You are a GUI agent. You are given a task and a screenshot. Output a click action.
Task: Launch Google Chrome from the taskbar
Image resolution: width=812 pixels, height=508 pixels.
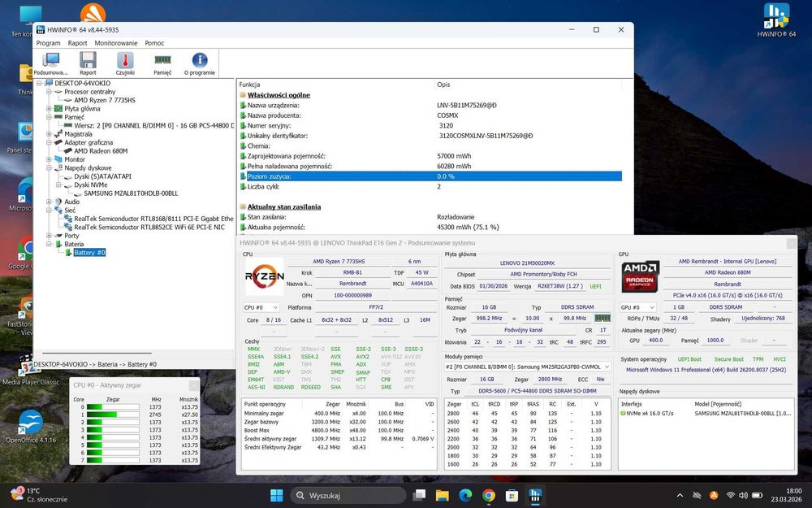(488, 496)
